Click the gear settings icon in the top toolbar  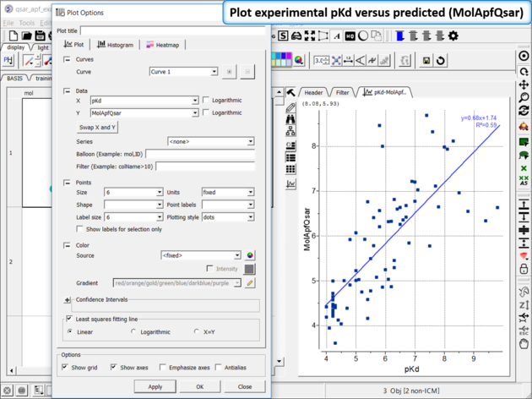(x=453, y=36)
